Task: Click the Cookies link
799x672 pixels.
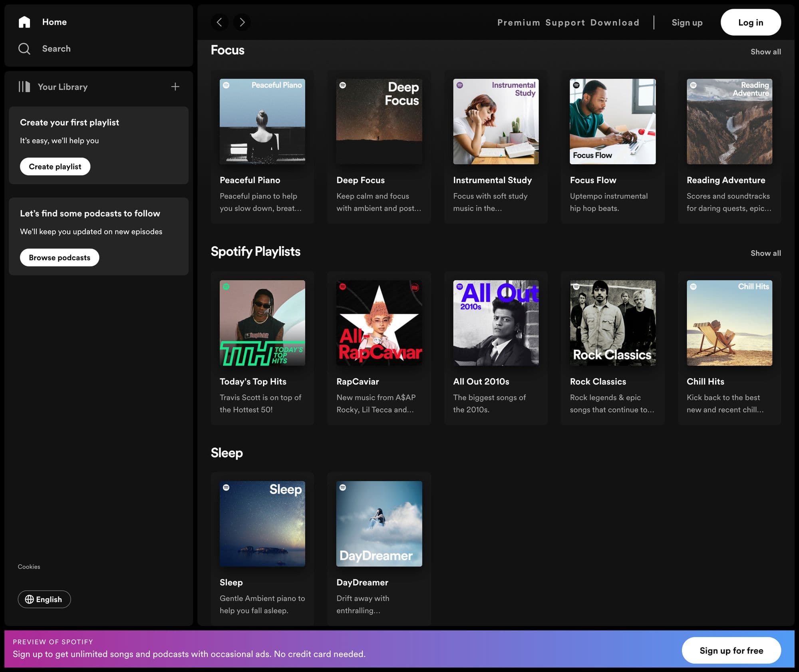Action: (x=29, y=567)
